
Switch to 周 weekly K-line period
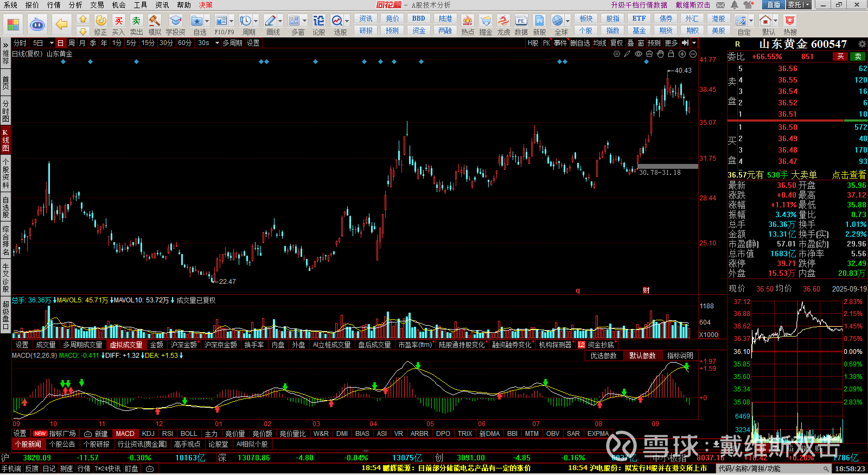72,43
